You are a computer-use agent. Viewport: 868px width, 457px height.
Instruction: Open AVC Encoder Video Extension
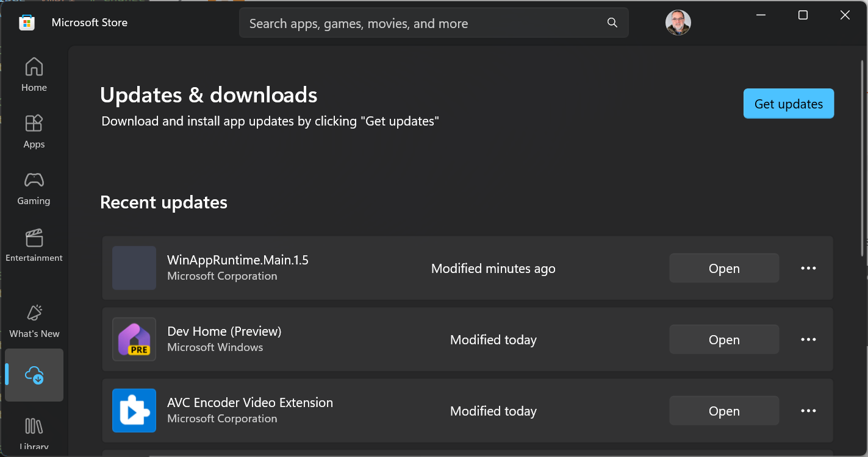pyautogui.click(x=724, y=411)
